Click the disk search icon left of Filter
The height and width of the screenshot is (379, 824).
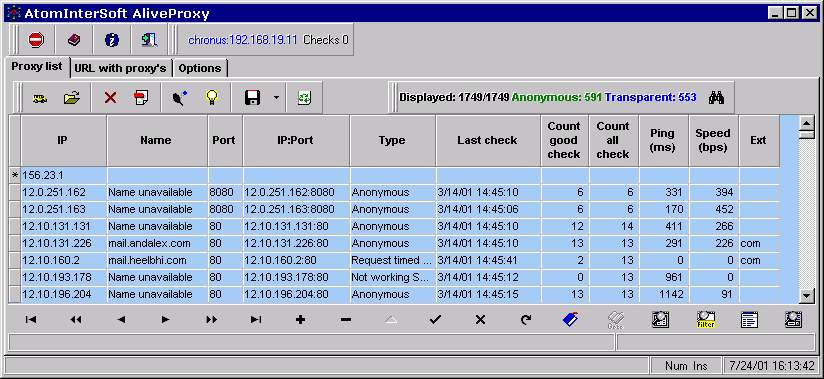[661, 320]
